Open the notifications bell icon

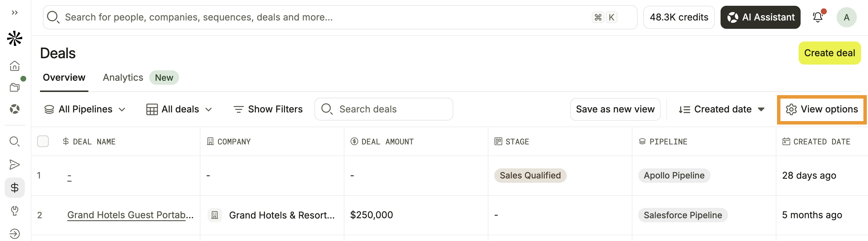[818, 17]
